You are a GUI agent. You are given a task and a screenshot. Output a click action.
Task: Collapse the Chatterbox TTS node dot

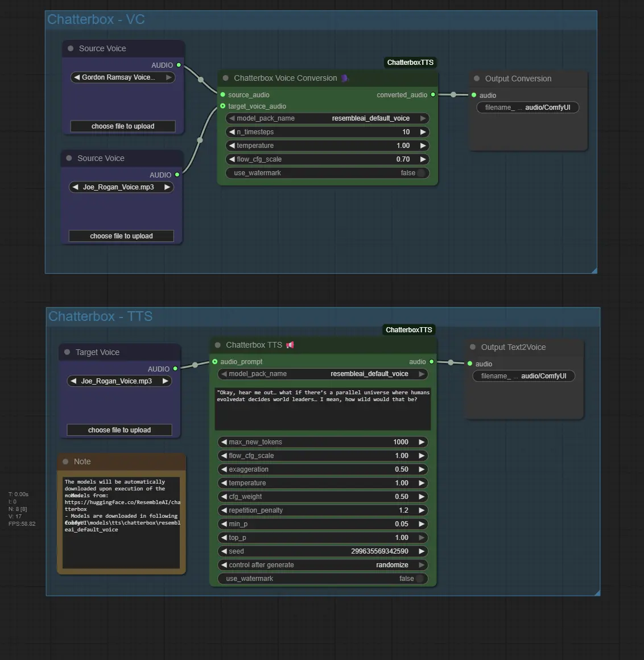click(x=218, y=345)
